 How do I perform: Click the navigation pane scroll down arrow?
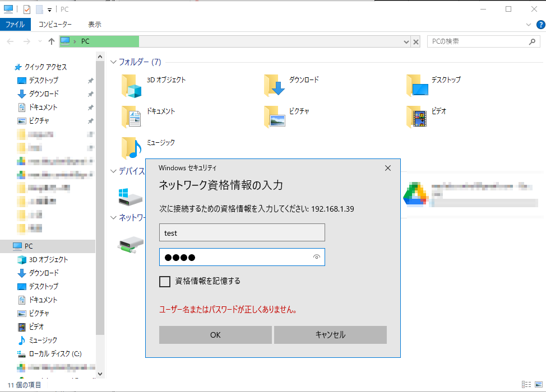pos(100,374)
